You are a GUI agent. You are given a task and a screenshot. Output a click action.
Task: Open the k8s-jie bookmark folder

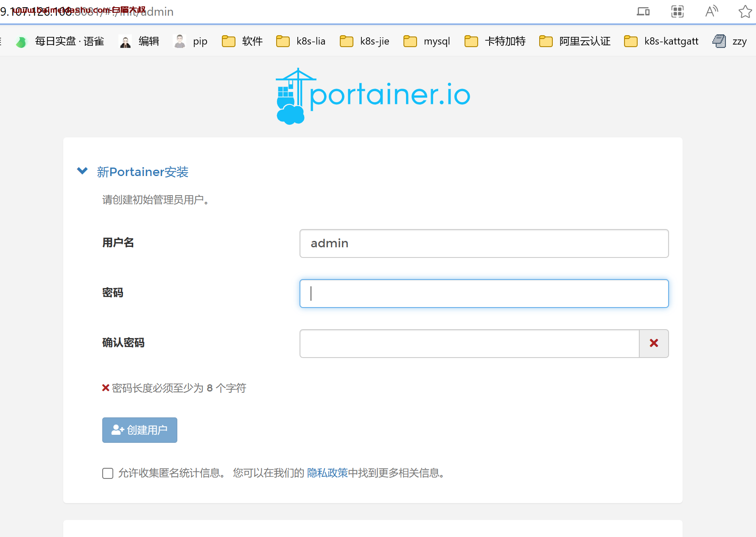click(x=364, y=41)
